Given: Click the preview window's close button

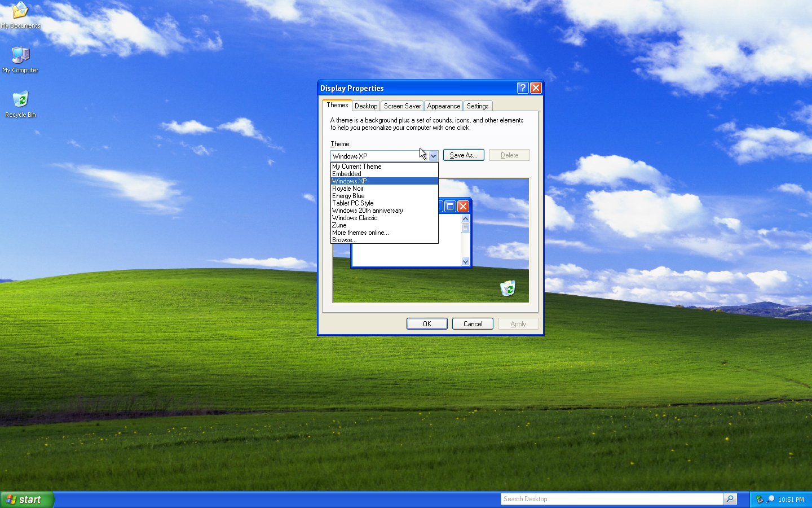Looking at the screenshot, I should pyautogui.click(x=463, y=206).
